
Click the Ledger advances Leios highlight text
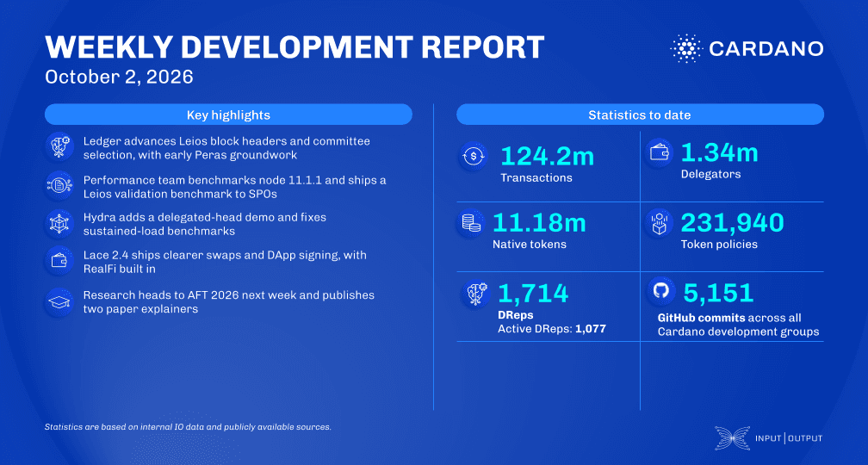226,148
